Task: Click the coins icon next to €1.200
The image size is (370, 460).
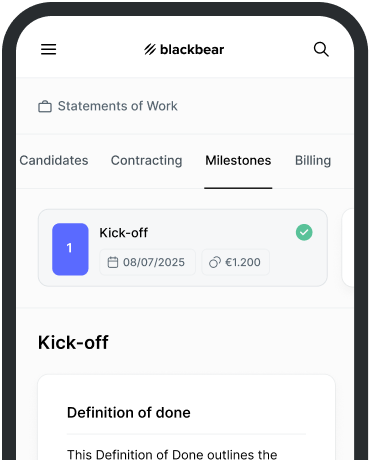Action: point(215,262)
